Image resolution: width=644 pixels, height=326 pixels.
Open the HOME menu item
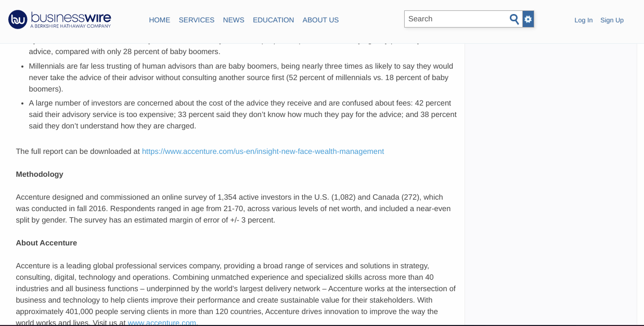coord(160,20)
